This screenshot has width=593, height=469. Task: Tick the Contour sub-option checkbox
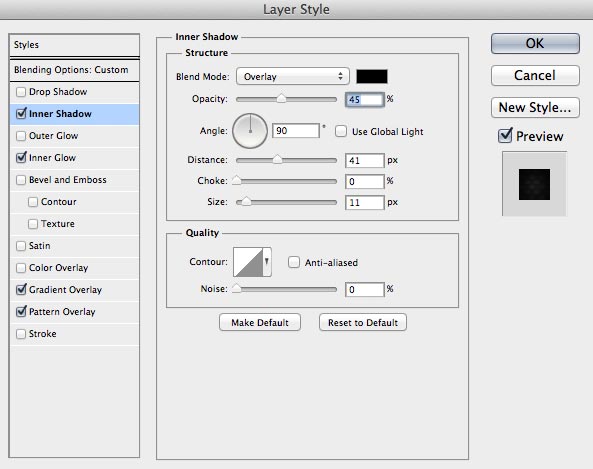33,202
